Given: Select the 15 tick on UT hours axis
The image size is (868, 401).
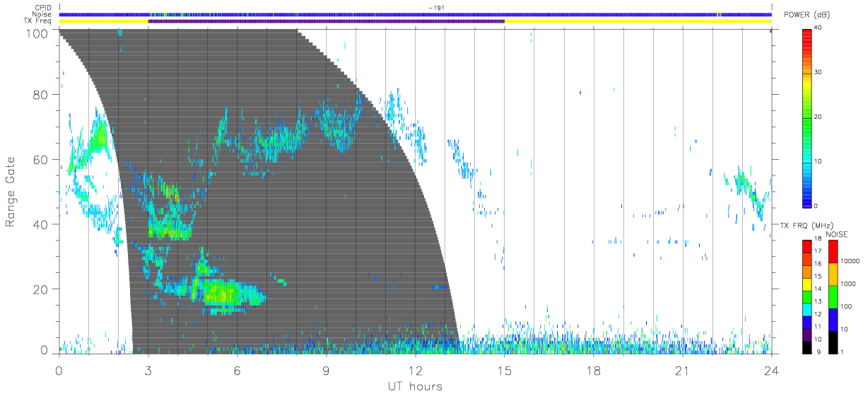Looking at the screenshot, I should point(505,371).
